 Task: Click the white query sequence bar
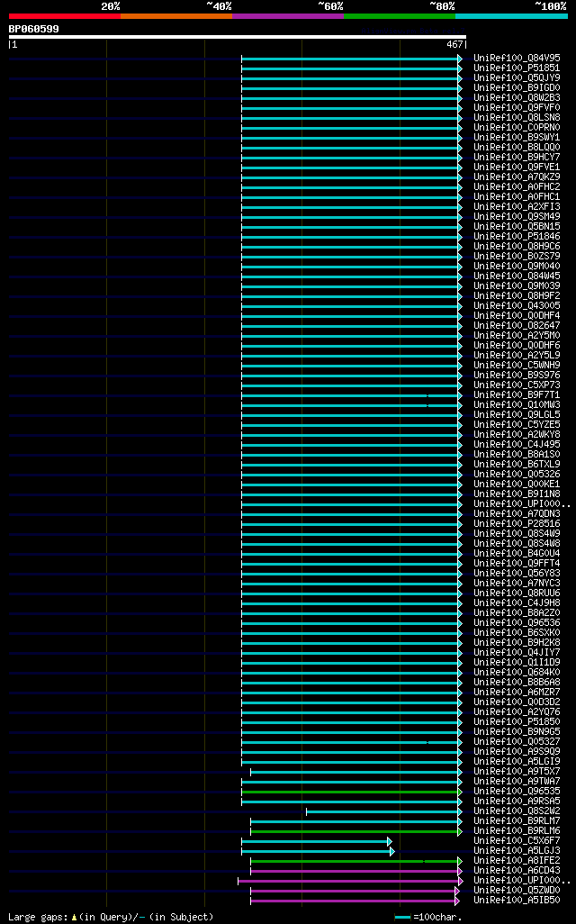[x=238, y=37]
